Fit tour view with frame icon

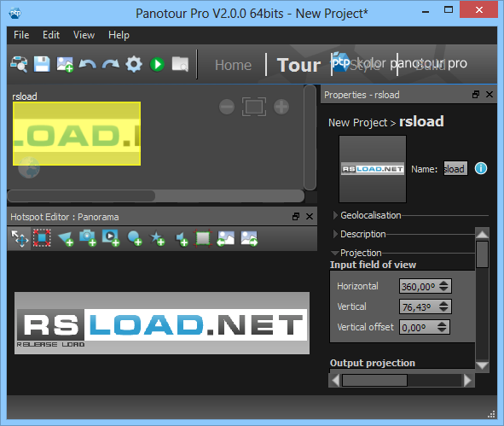coord(254,107)
